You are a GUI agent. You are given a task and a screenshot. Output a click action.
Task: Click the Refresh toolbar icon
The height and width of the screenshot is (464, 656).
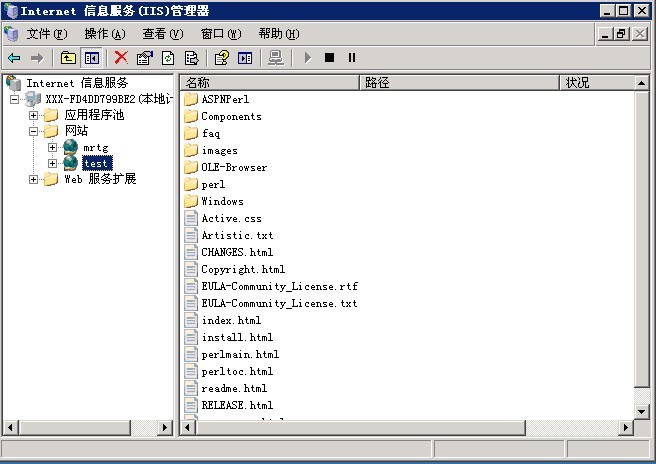(168, 58)
